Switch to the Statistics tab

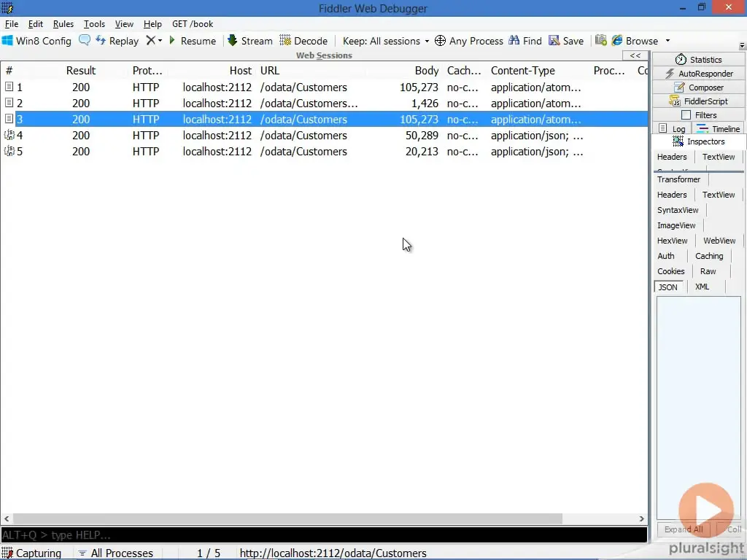tap(698, 60)
